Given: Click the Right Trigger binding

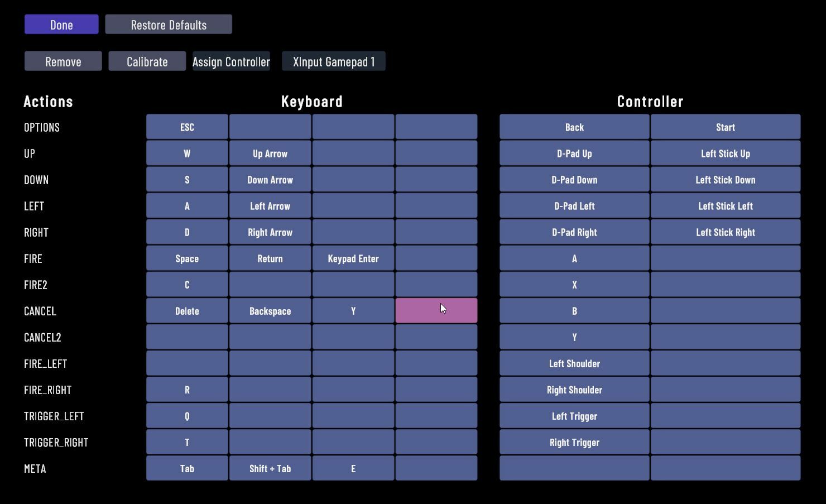Looking at the screenshot, I should (x=574, y=442).
